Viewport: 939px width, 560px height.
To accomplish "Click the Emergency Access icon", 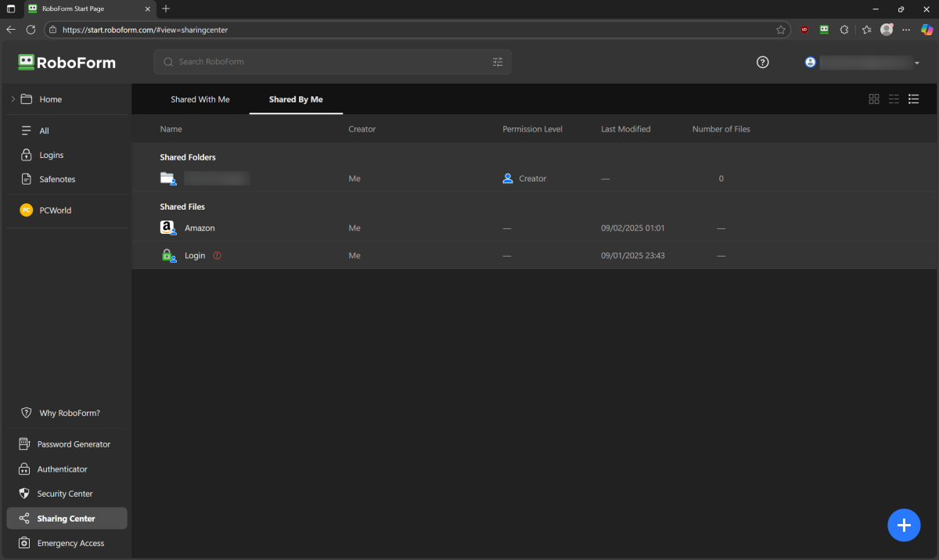I will [x=24, y=543].
